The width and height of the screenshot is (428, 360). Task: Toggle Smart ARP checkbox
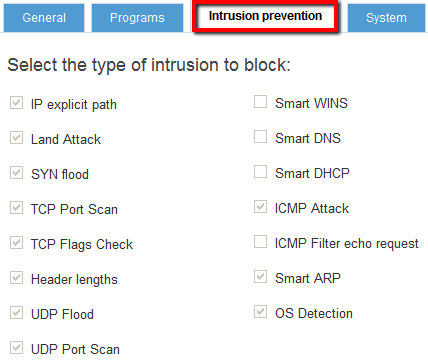260,277
